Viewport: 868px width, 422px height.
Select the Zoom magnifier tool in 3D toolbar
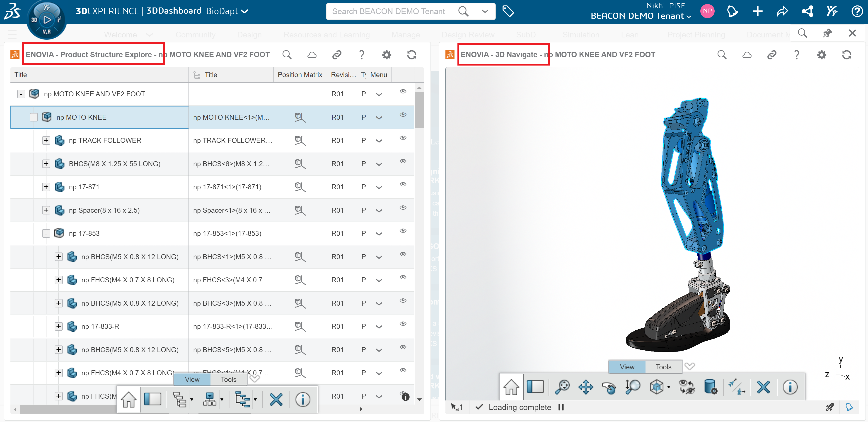click(632, 387)
